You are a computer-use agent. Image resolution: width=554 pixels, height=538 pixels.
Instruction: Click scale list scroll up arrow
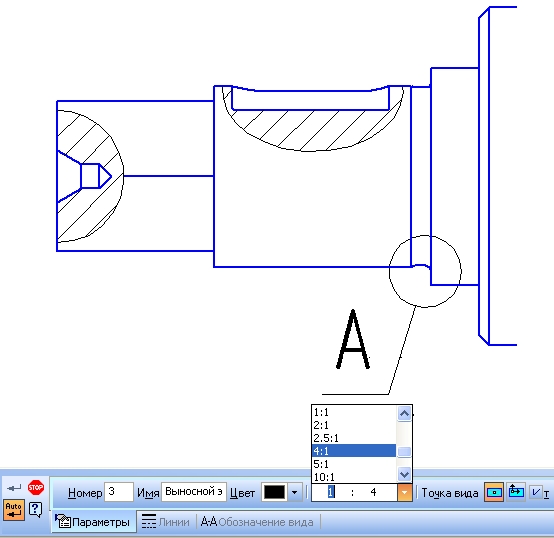click(x=404, y=413)
